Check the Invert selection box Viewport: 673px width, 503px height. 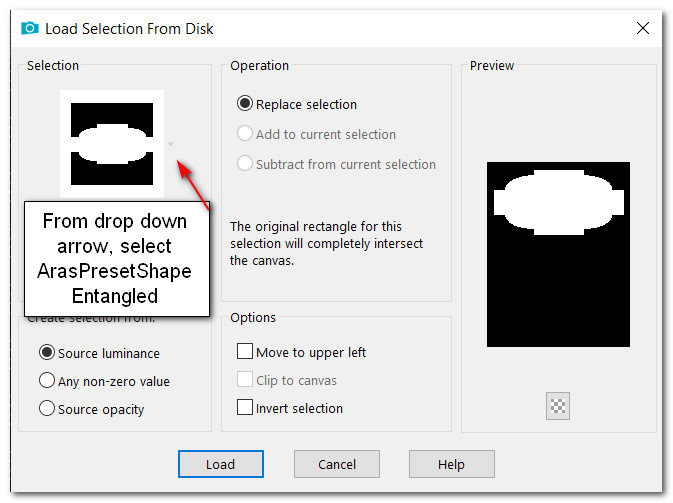pyautogui.click(x=245, y=408)
